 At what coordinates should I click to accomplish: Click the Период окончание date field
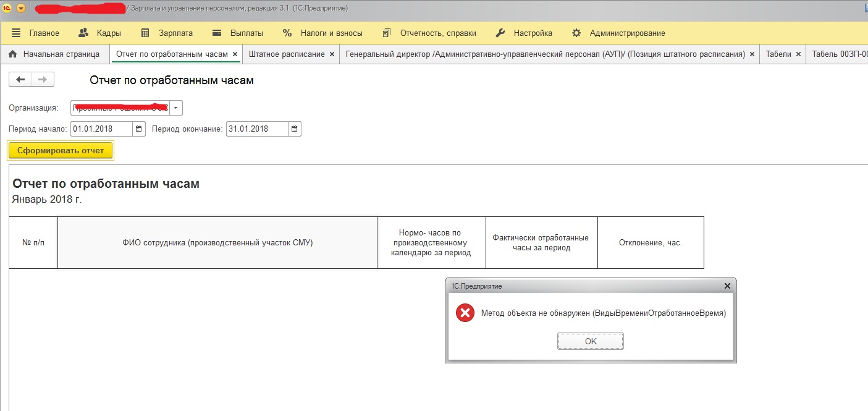click(257, 129)
